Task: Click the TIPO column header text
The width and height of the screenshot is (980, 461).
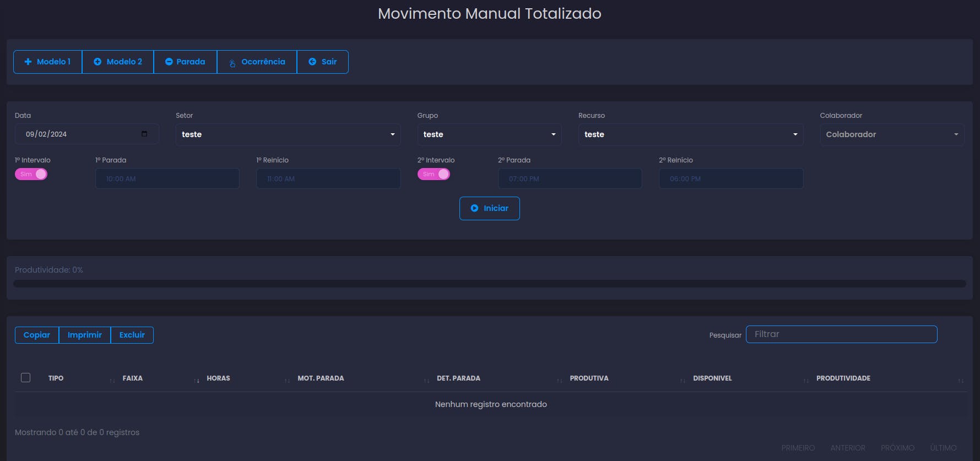Action: [x=56, y=378]
